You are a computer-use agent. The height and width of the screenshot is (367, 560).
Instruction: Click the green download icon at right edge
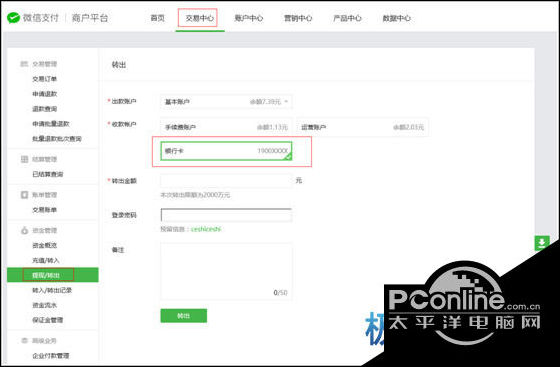point(542,243)
